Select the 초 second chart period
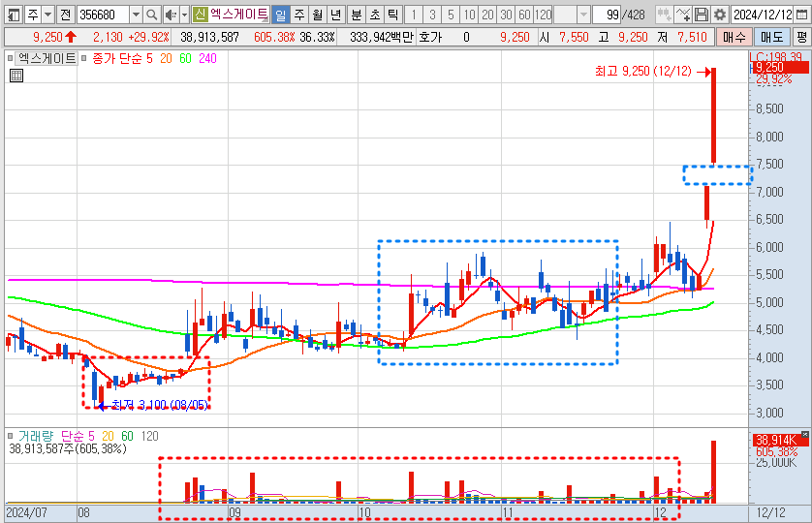Image resolution: width=812 pixels, height=523 pixels. [375, 15]
